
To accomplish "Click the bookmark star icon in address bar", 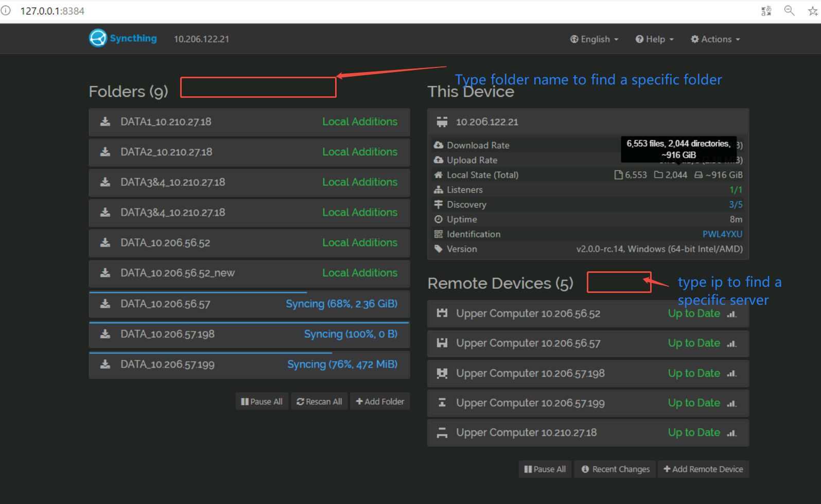I will [813, 11].
